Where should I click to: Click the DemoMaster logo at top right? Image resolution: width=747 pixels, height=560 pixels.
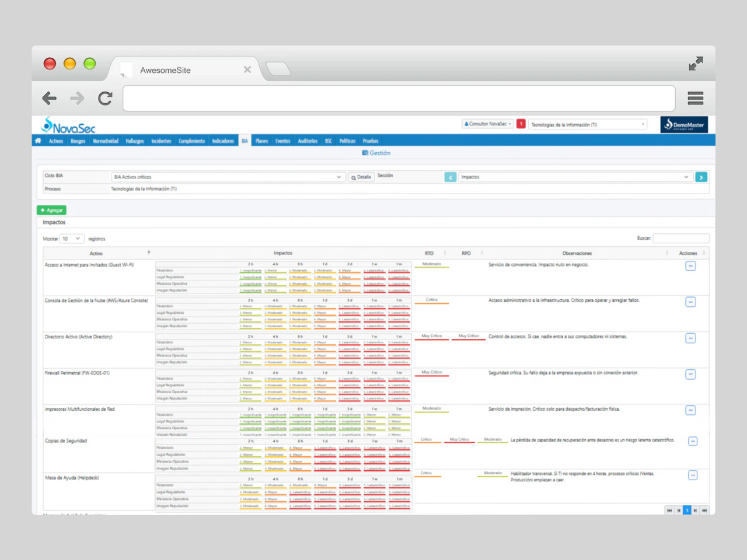pos(683,124)
